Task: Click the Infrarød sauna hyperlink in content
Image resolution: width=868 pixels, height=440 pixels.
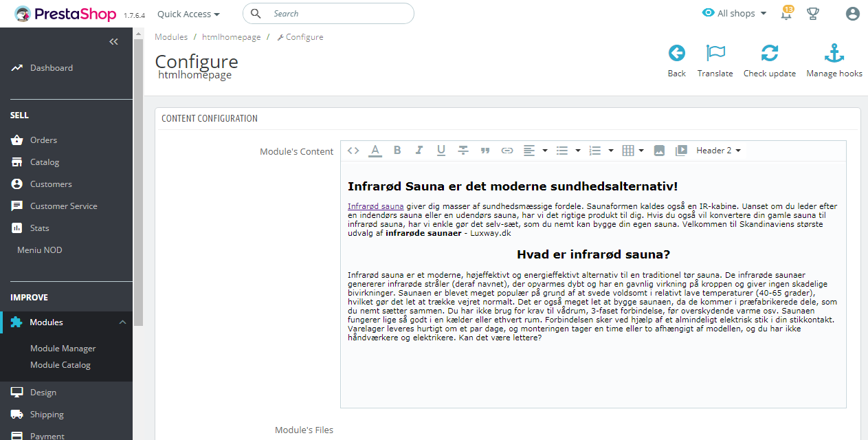Action: tap(375, 206)
